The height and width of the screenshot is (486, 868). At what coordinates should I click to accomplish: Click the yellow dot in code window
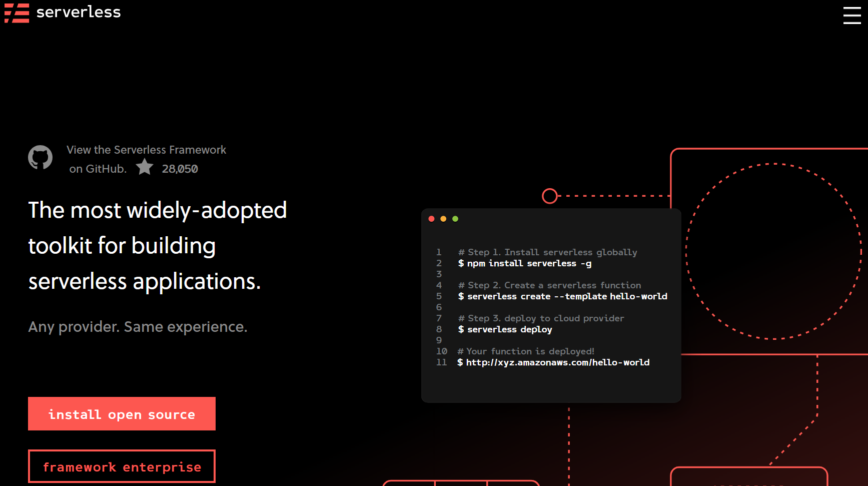[x=443, y=219]
